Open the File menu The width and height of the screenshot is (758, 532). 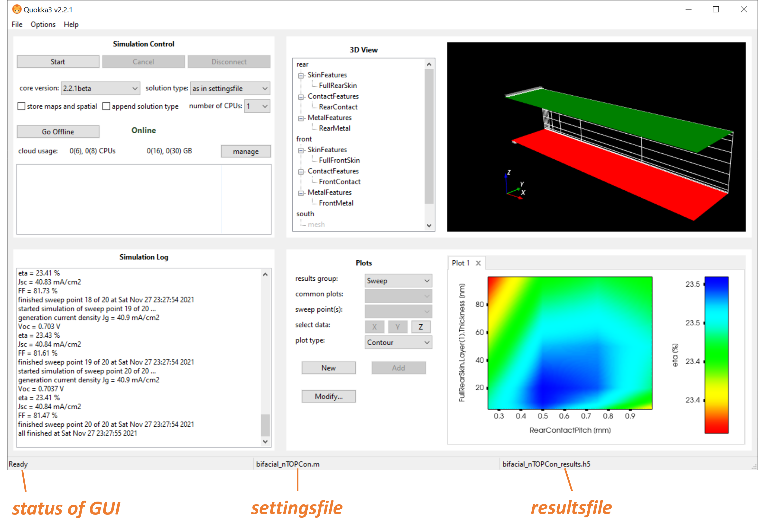(x=17, y=24)
